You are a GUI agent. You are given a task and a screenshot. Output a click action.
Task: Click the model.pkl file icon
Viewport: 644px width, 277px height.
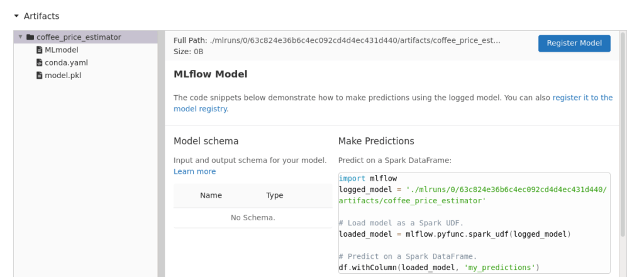(39, 76)
